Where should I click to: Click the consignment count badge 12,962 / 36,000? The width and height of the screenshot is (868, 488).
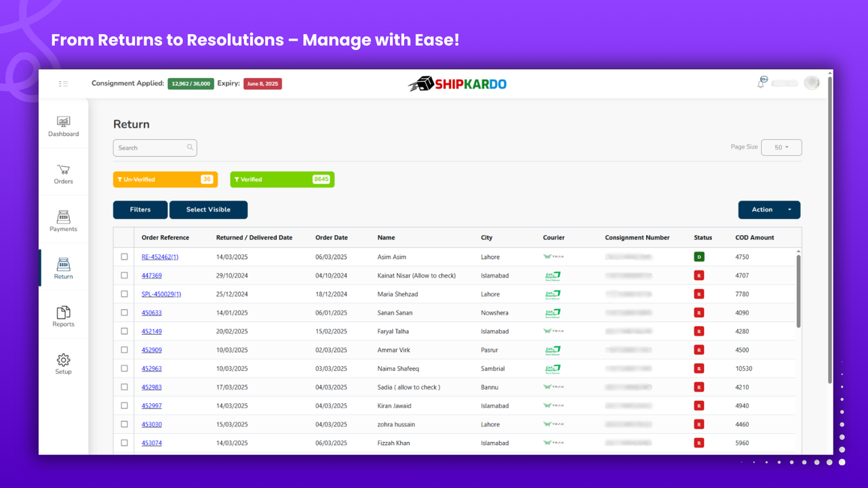coord(191,84)
